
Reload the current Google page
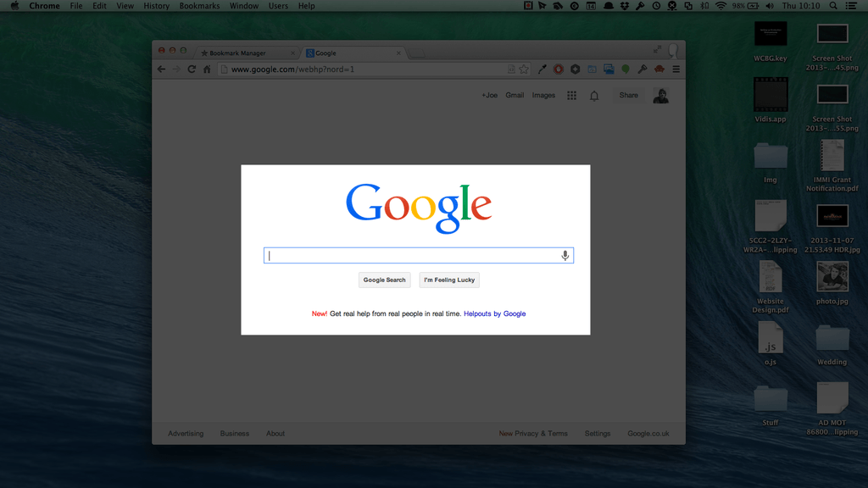[192, 69]
